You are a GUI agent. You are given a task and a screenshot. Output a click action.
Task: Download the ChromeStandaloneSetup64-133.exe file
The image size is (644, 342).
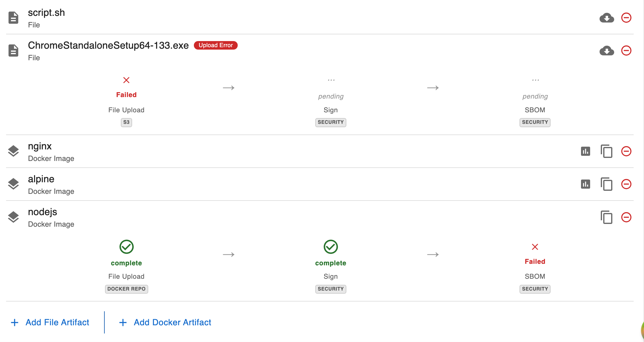(607, 51)
